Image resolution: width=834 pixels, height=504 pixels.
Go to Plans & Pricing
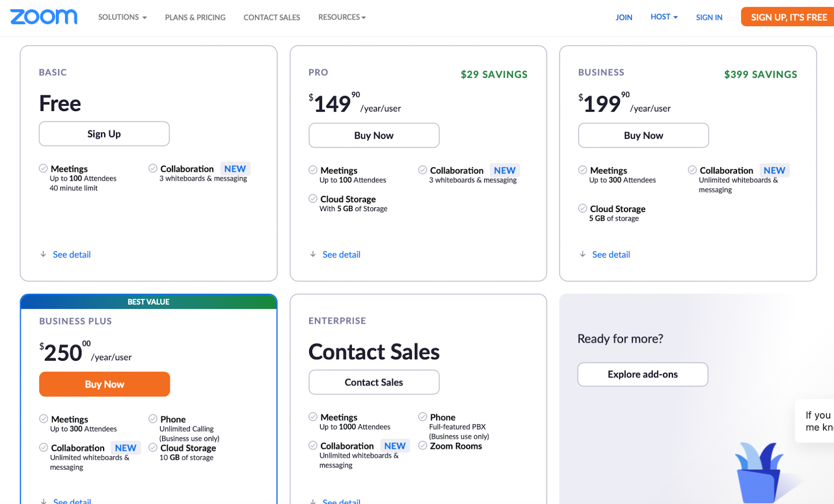(195, 17)
